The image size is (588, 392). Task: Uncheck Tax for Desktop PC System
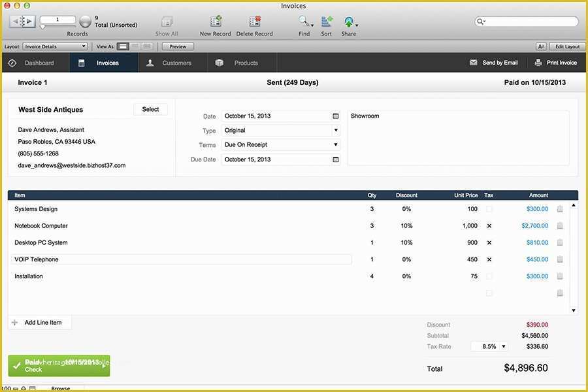coord(489,242)
